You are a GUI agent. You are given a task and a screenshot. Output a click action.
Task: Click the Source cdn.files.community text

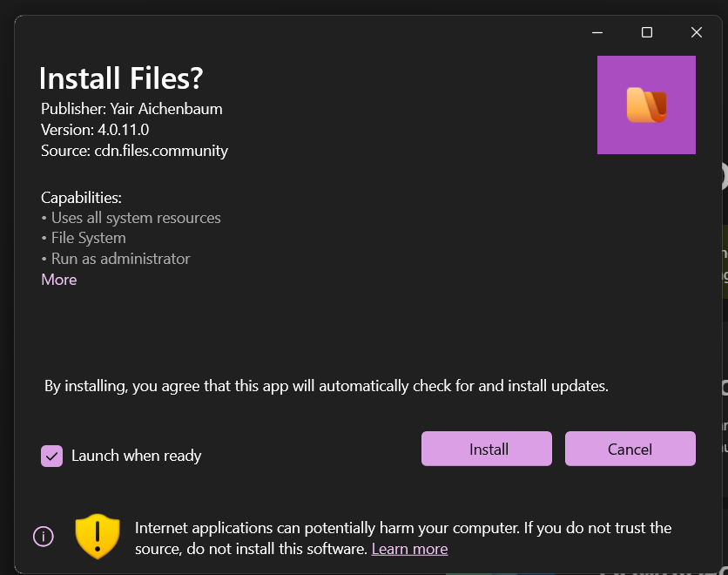(134, 151)
